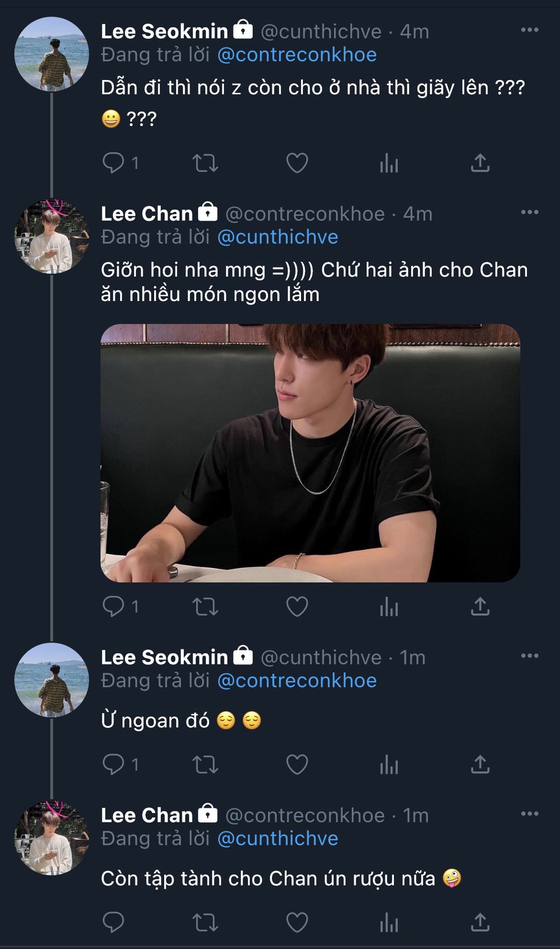Open the attached photo in Lee Chan's tweet

point(310,453)
